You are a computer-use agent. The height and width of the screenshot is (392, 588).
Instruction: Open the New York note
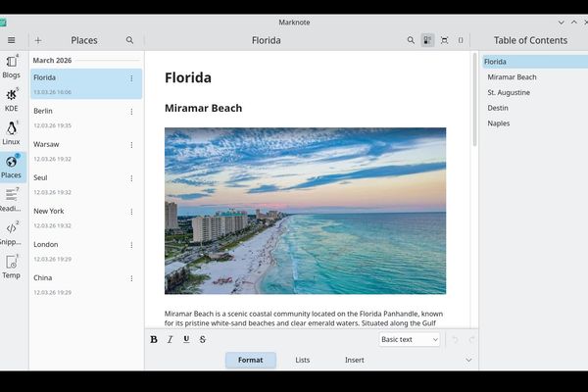pyautogui.click(x=86, y=218)
